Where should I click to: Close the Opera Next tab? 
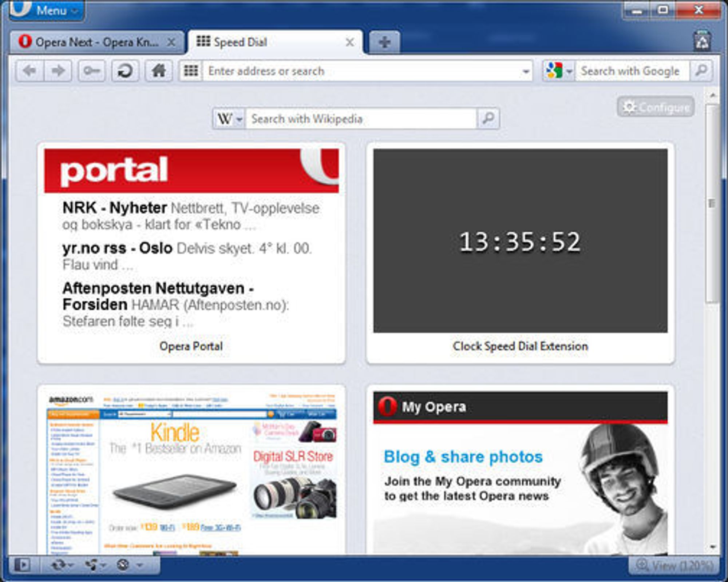click(171, 43)
